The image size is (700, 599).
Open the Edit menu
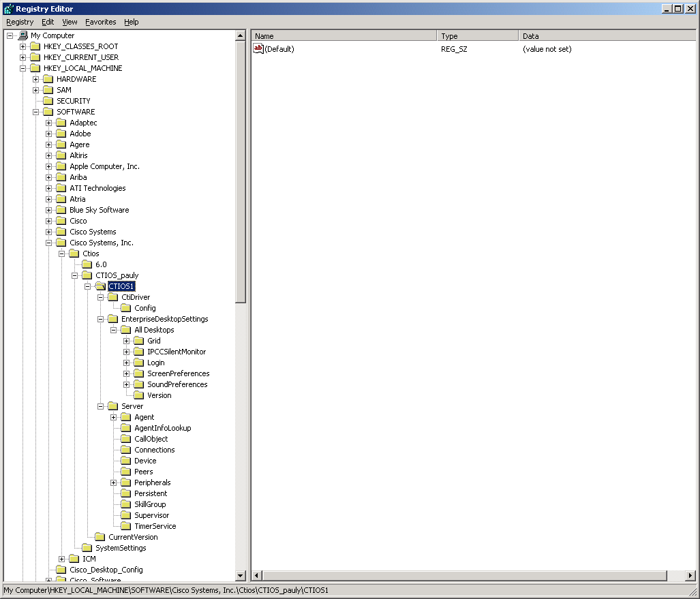tap(48, 22)
